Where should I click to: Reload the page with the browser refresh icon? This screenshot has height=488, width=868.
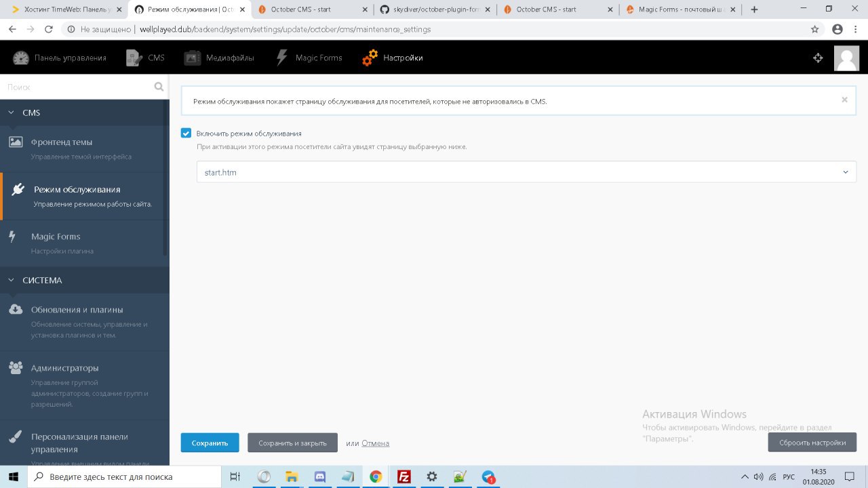click(49, 29)
